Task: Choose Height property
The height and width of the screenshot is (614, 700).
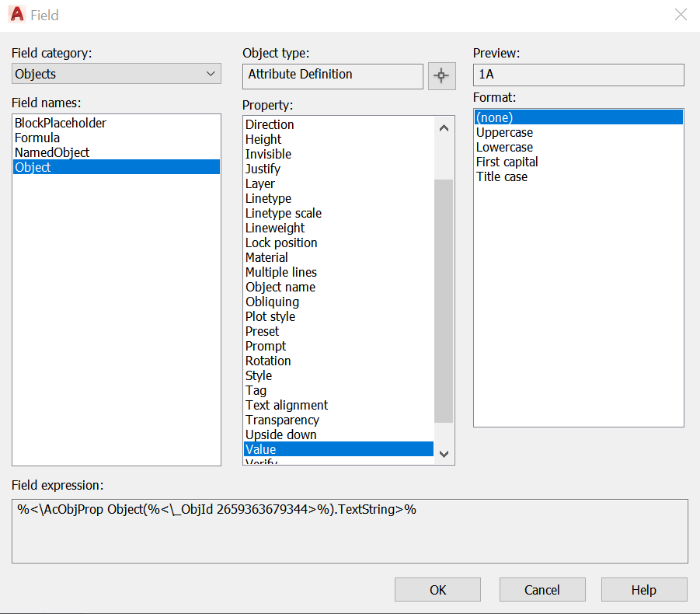Action: click(x=339, y=139)
